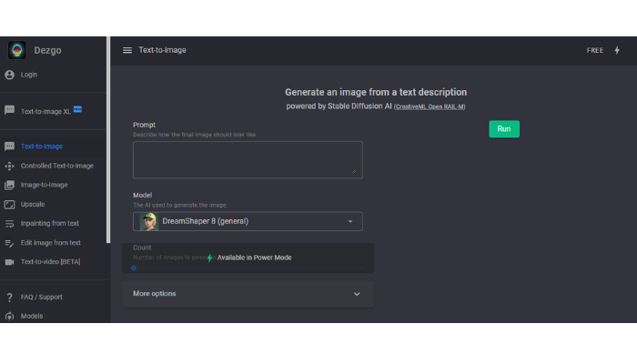Click the Text-to-Image chat bubble icon
This screenshot has width=637, height=364.
9,147
